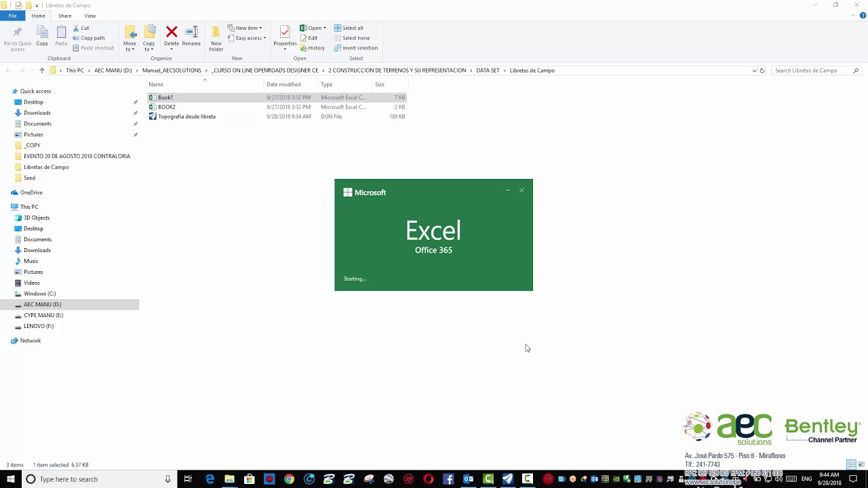
Task: Open LENOVO (F:) drive
Action: (x=39, y=326)
